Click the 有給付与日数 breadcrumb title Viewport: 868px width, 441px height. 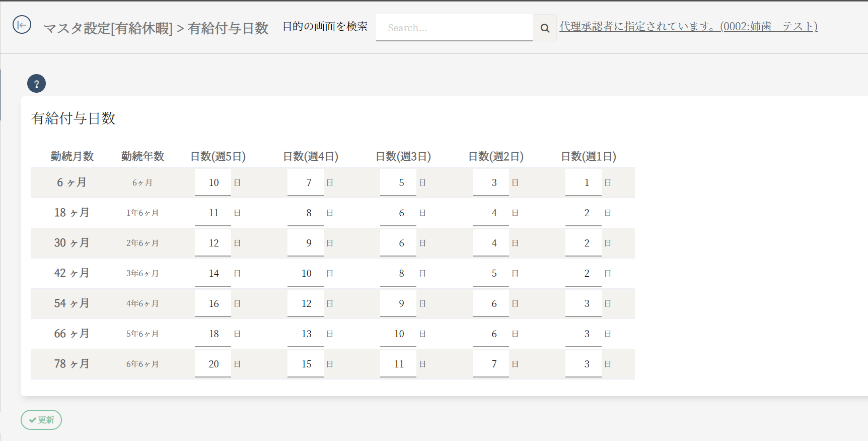(x=228, y=28)
